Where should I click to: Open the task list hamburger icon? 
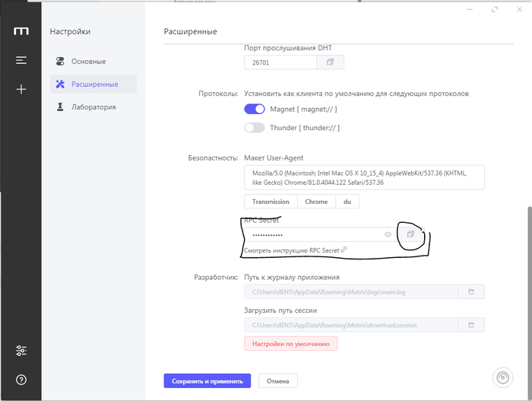click(21, 60)
